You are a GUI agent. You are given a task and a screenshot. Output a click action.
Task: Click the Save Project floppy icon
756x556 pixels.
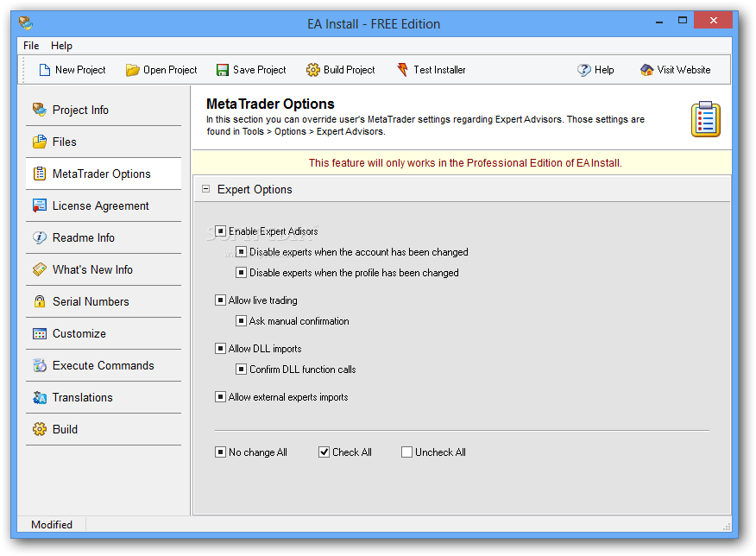[223, 70]
